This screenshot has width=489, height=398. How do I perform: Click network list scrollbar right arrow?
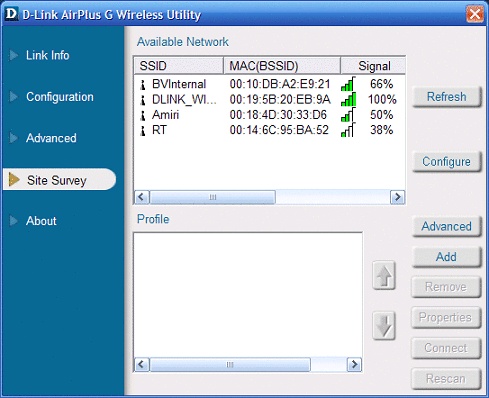[397, 197]
